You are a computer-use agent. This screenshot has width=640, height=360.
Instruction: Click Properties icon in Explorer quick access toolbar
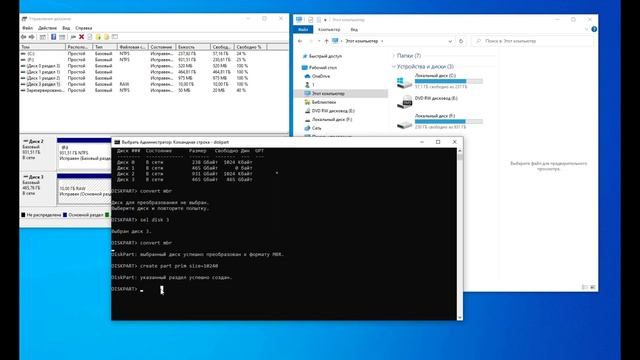click(x=311, y=20)
